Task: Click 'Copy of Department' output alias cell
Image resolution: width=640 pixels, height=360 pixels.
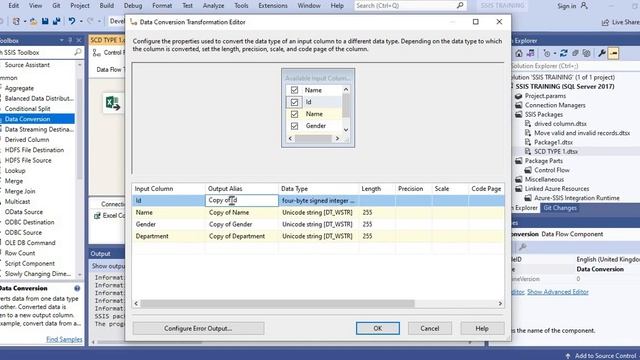Action: tap(242, 236)
